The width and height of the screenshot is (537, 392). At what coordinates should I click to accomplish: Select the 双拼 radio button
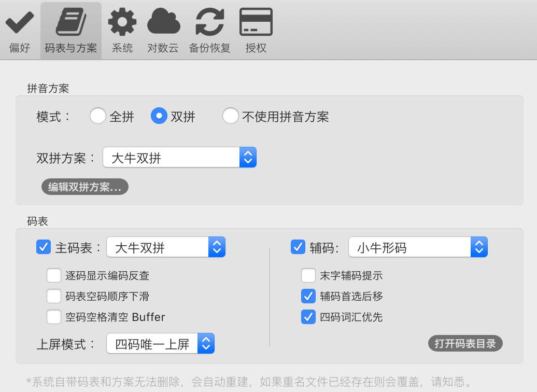159,116
